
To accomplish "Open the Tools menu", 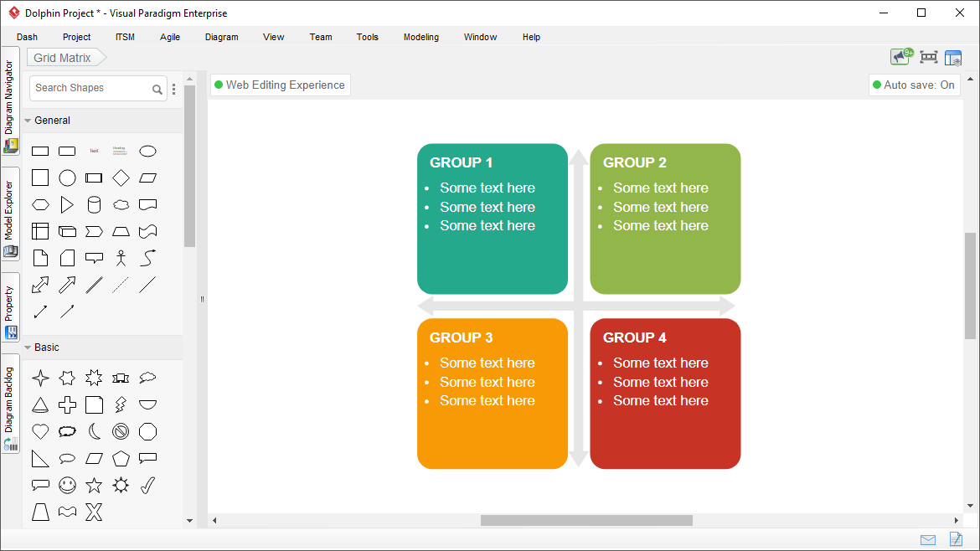I will [368, 37].
